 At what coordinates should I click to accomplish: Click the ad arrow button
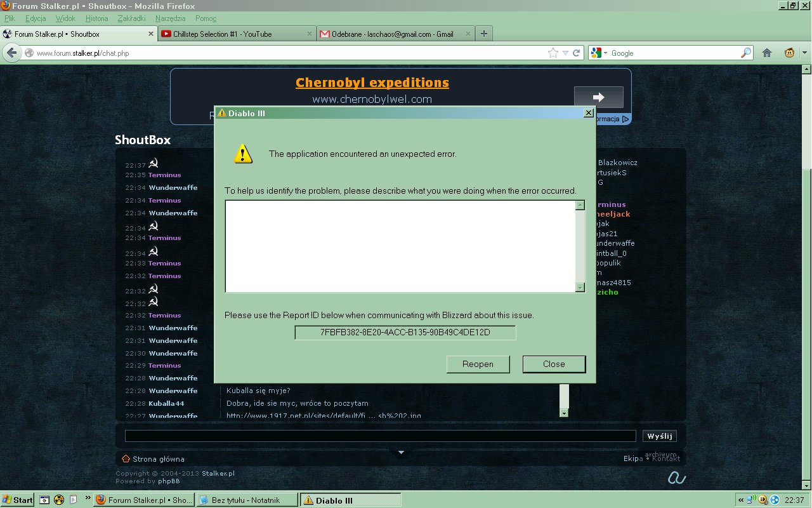pyautogui.click(x=598, y=97)
